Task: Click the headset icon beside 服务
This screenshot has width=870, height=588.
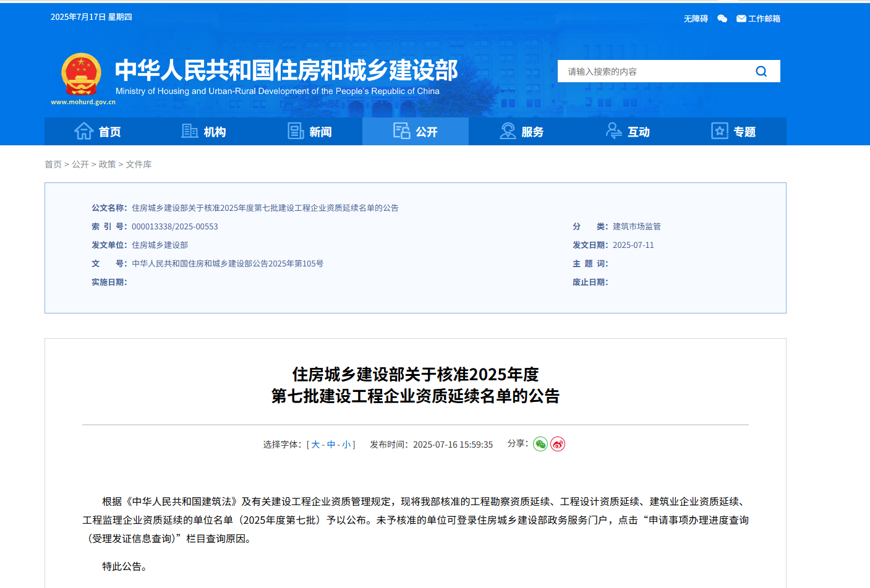Action: 508,131
